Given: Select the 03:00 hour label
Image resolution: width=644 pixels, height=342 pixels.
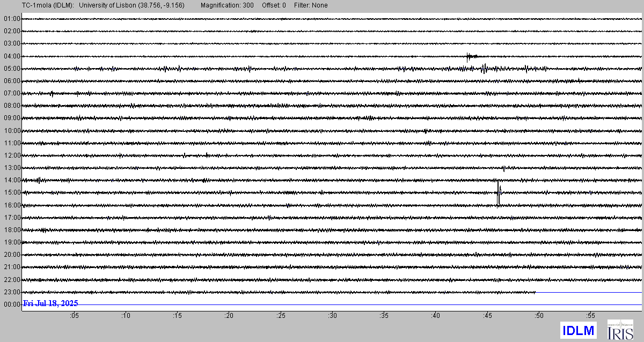Looking at the screenshot, I should [x=12, y=43].
